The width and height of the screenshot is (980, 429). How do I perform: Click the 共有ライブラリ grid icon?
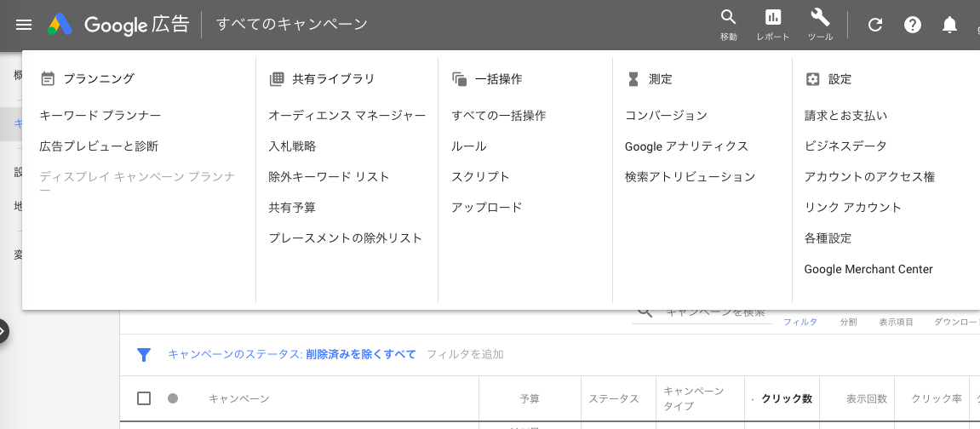coord(276,78)
